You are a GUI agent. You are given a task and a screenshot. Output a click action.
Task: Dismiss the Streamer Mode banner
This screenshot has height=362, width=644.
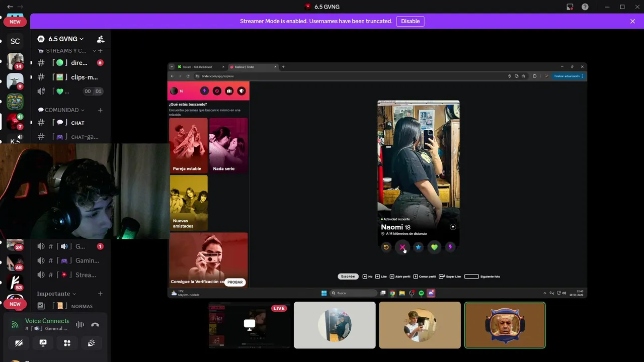point(632,21)
